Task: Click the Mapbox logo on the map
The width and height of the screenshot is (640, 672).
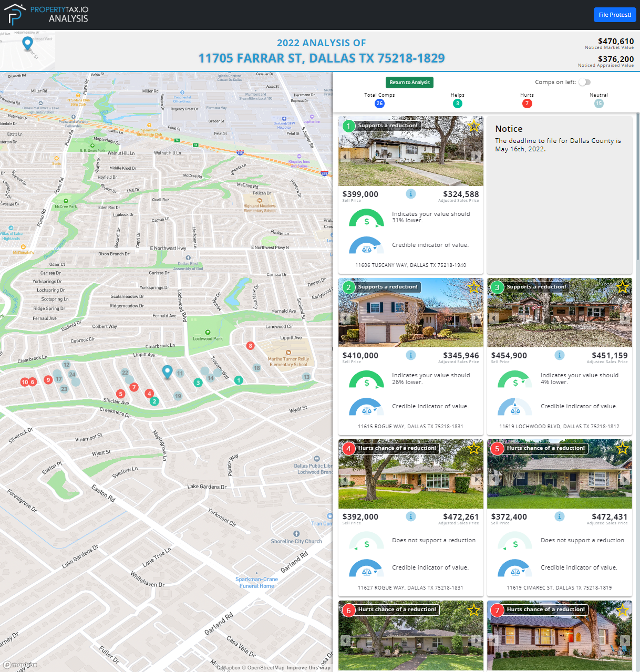Action: click(20, 665)
